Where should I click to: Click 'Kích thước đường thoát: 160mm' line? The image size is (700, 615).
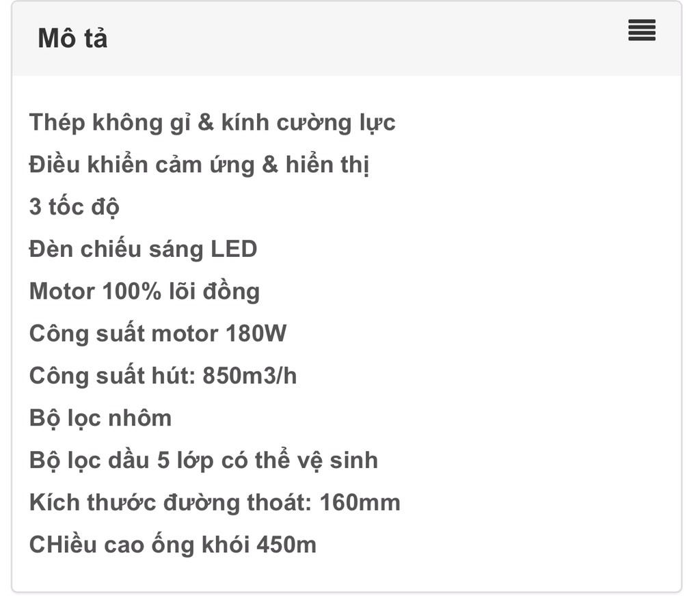pos(215,502)
